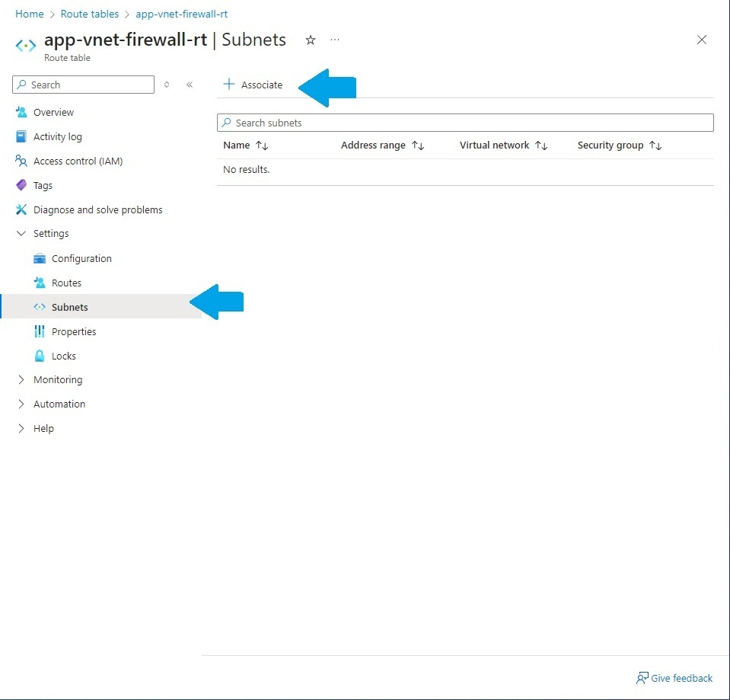This screenshot has width=730, height=700.
Task: Click Give feedback link
Action: tap(674, 678)
